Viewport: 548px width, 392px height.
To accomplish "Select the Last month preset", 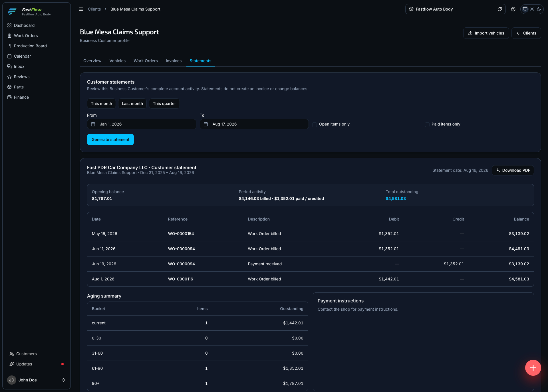I will pos(132,104).
